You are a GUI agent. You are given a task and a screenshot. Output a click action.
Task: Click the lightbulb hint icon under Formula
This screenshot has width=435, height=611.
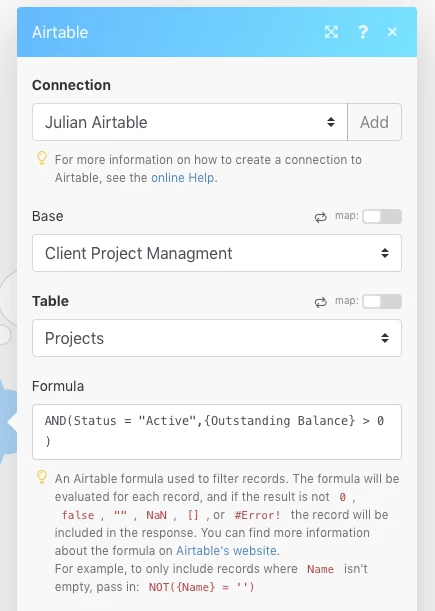pos(42,477)
